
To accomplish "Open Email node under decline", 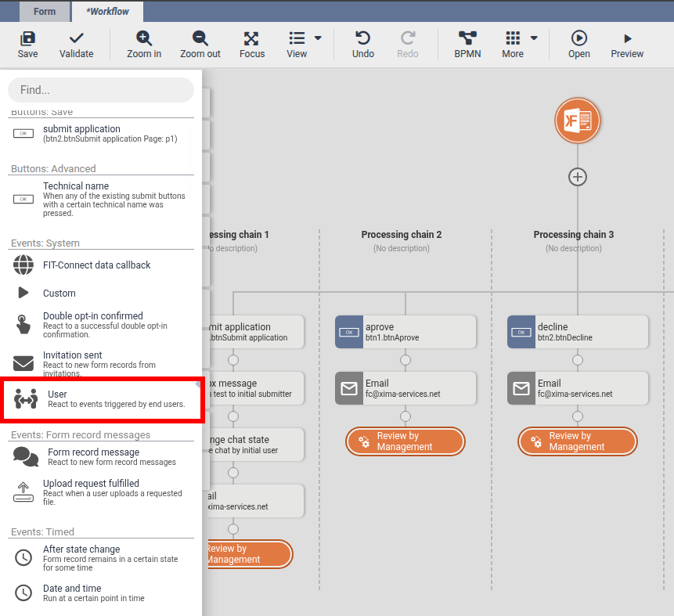I will [577, 388].
